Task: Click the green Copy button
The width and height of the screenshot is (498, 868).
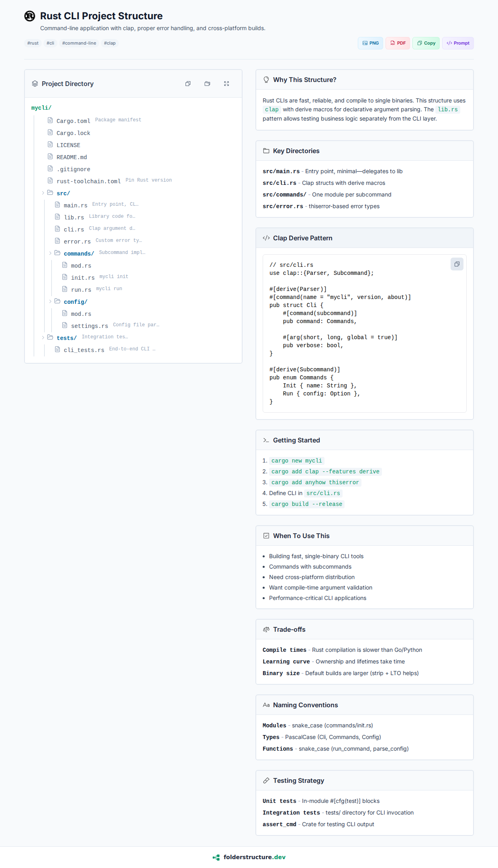Action: pos(426,43)
